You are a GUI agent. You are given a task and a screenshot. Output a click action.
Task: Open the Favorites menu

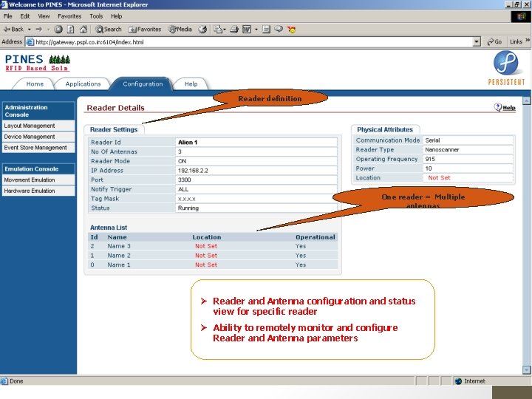(x=69, y=16)
